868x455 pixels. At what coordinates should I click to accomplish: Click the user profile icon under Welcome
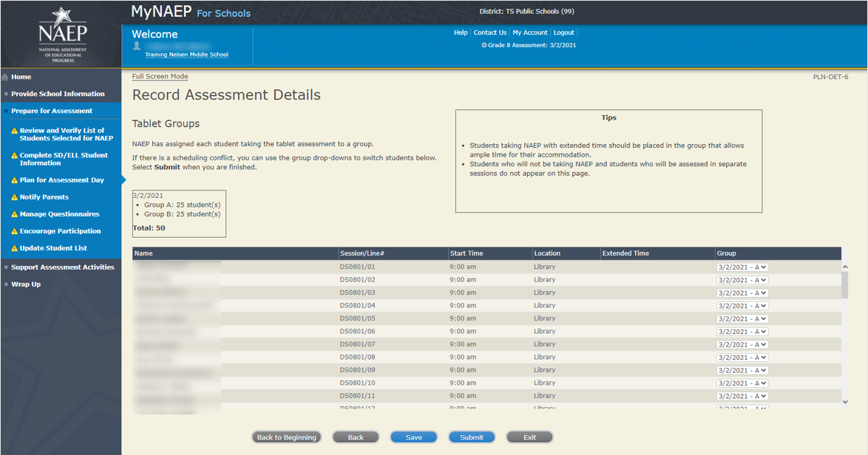137,46
